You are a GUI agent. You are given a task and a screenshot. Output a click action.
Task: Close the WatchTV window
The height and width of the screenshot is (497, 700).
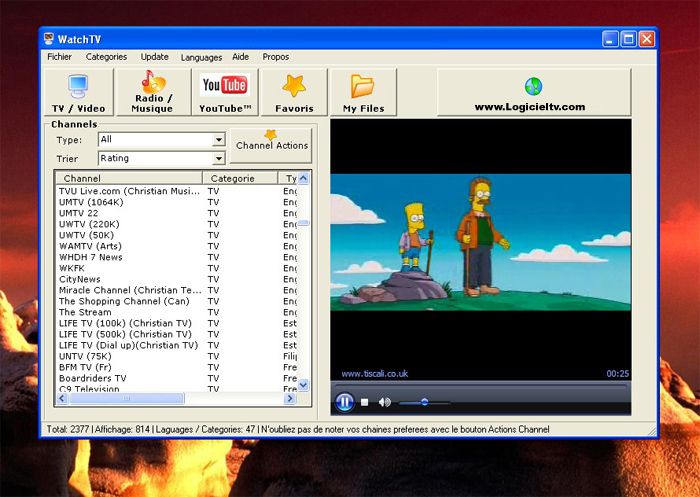646,39
